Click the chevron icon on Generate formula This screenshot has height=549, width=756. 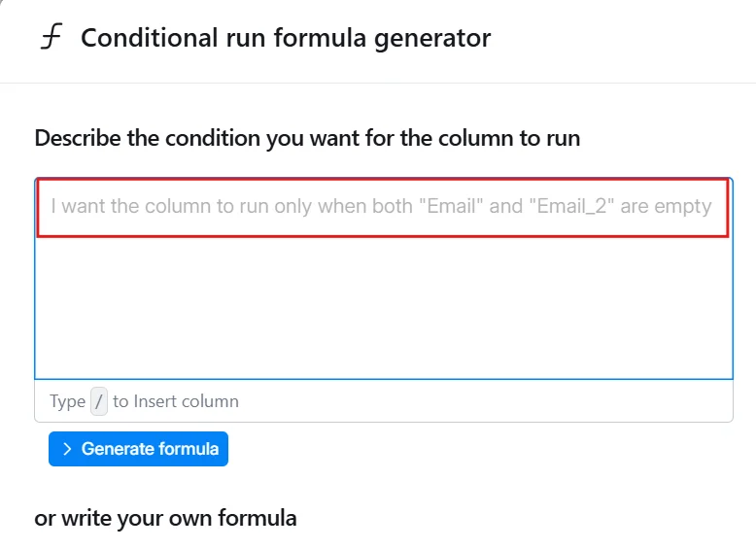pos(67,449)
